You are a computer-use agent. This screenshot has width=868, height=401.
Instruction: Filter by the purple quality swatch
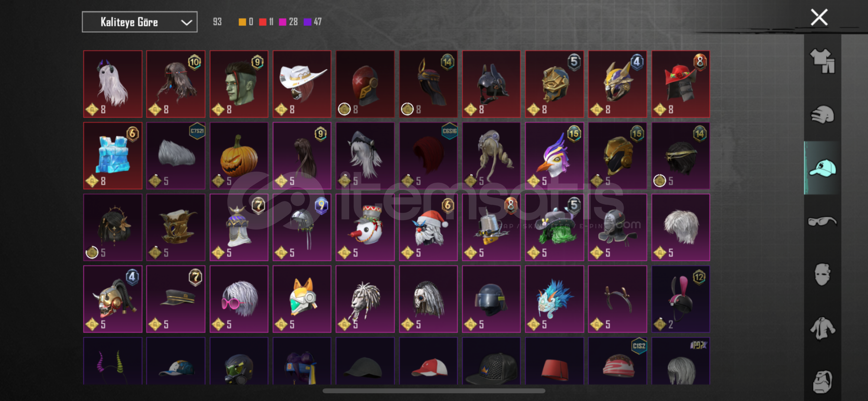tap(307, 22)
